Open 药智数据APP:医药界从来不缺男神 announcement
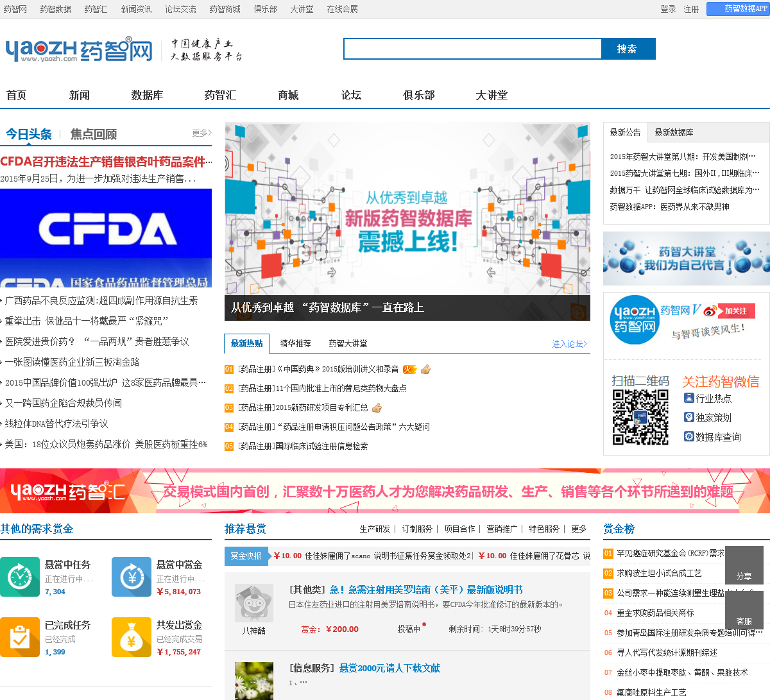Screen dimensions: 770x700 [669, 207]
